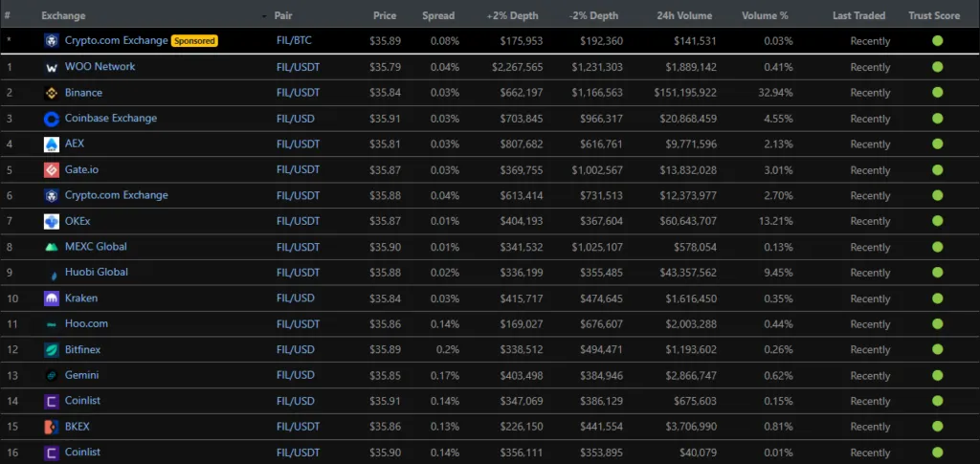
Task: Open the FIL/BTC pair link
Action: click(294, 41)
